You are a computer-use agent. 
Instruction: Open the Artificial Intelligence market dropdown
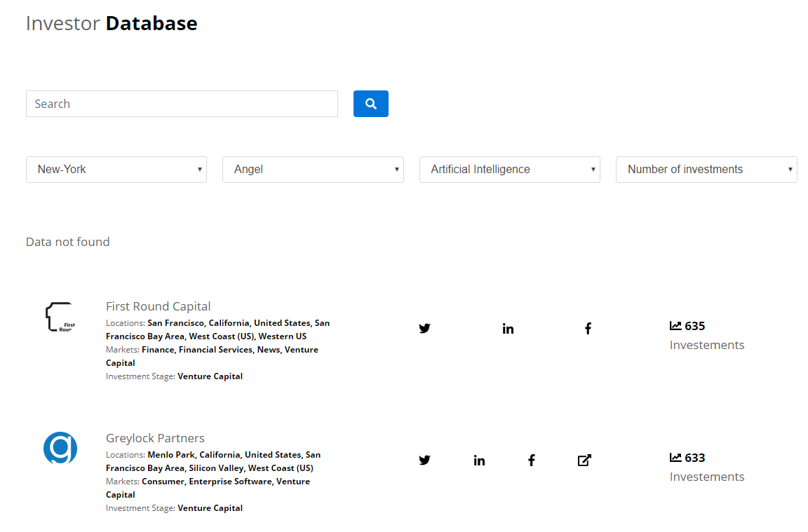pyautogui.click(x=509, y=169)
